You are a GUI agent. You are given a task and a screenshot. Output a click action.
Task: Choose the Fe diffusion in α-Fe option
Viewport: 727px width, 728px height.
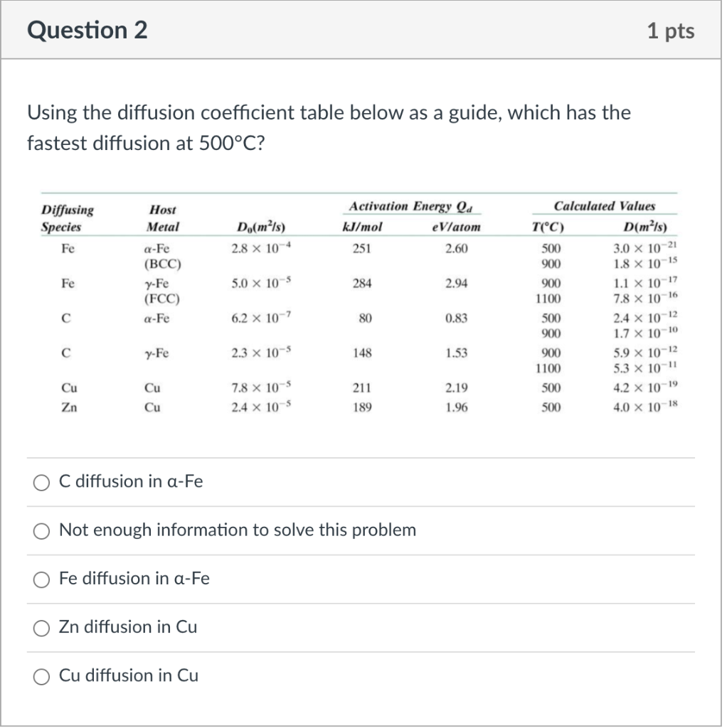(x=41, y=579)
